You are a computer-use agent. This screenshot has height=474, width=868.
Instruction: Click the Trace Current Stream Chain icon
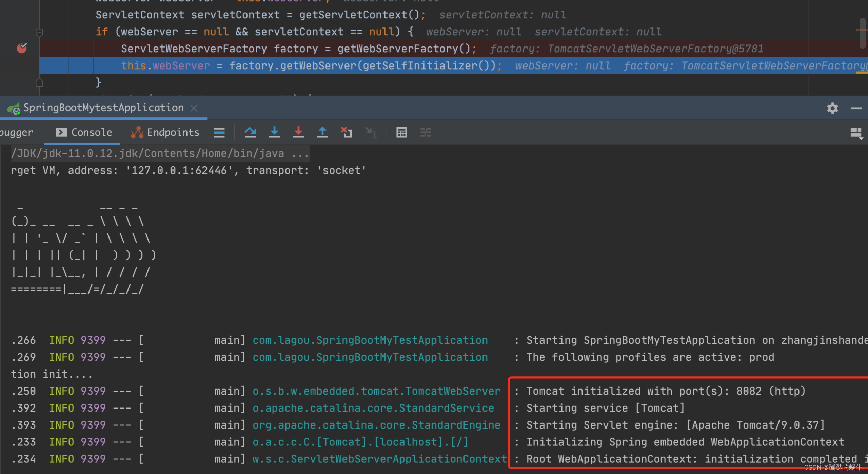pyautogui.click(x=426, y=132)
